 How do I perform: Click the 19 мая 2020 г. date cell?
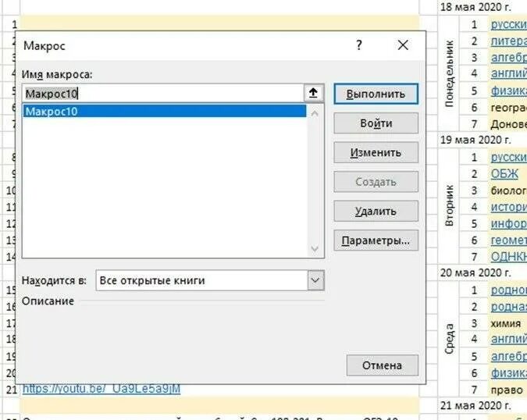(475, 140)
